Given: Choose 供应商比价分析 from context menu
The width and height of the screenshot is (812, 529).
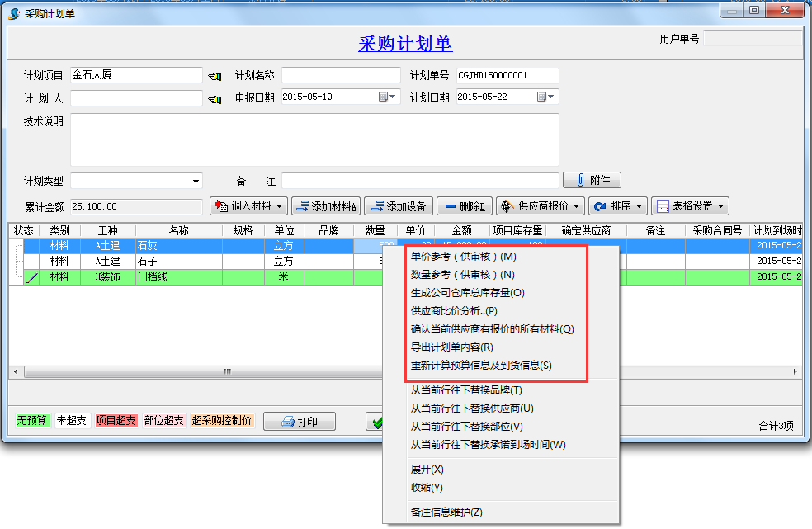Looking at the screenshot, I should click(x=454, y=311).
